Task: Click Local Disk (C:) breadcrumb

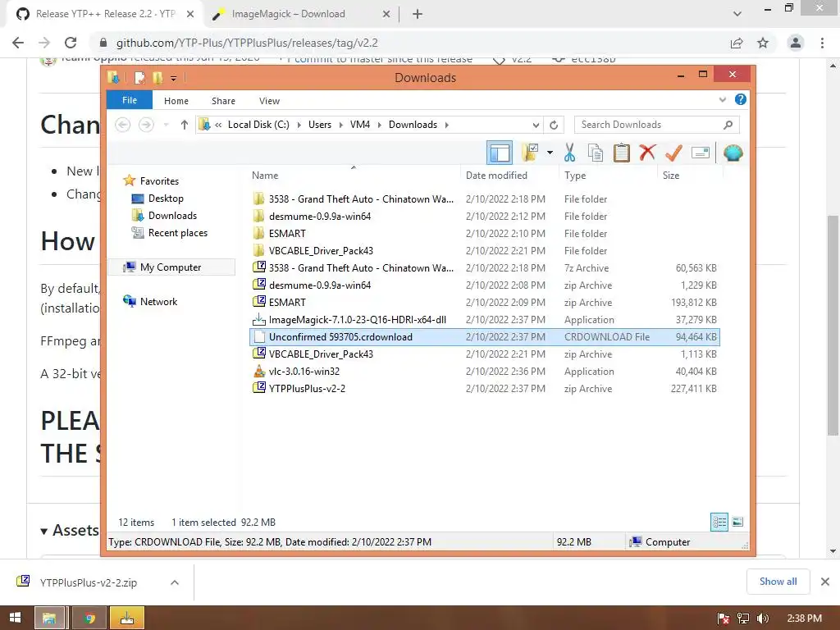Action: (x=258, y=125)
